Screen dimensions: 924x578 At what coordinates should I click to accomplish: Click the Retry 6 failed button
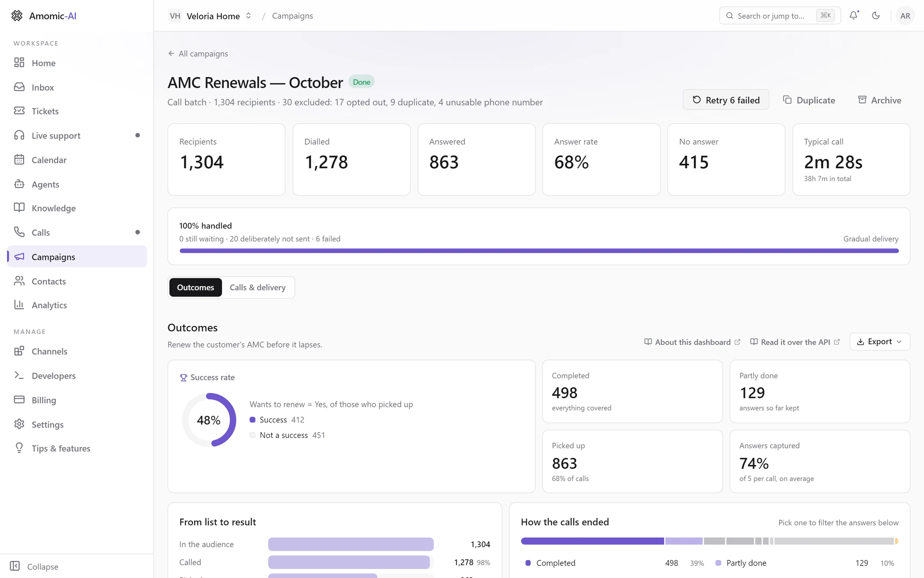pyautogui.click(x=726, y=100)
